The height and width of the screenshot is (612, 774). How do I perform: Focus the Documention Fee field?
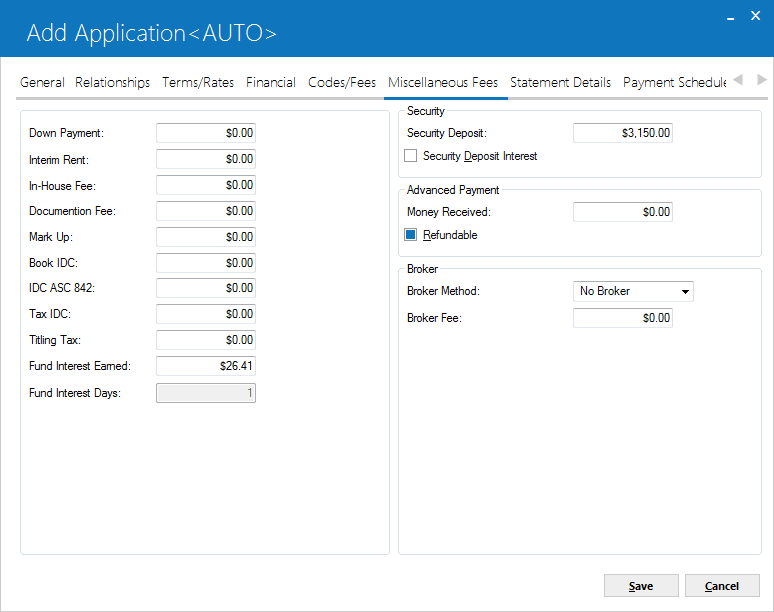click(206, 211)
